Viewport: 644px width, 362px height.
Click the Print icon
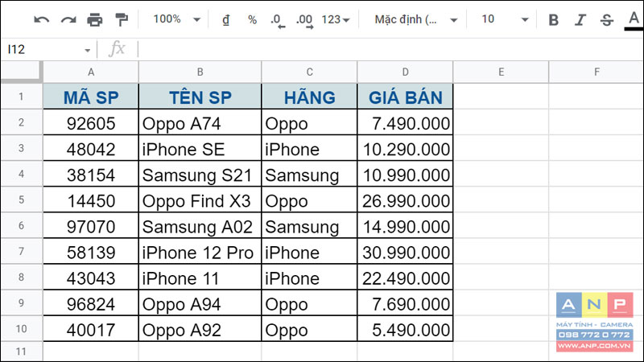(94, 19)
